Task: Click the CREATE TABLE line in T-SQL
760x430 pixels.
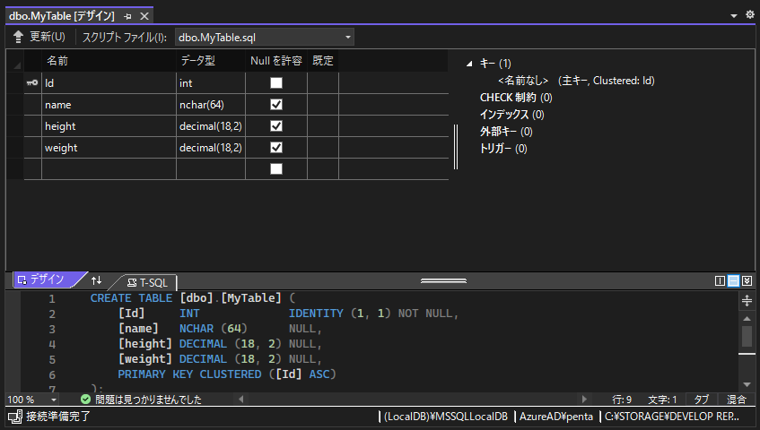Action: 192,298
